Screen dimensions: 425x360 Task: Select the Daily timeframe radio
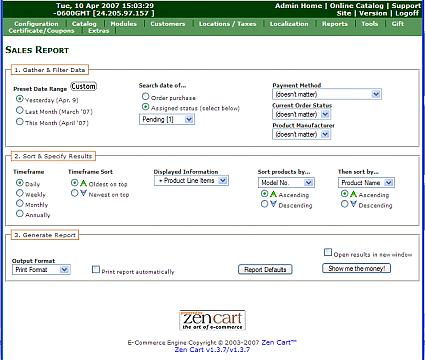20,183
